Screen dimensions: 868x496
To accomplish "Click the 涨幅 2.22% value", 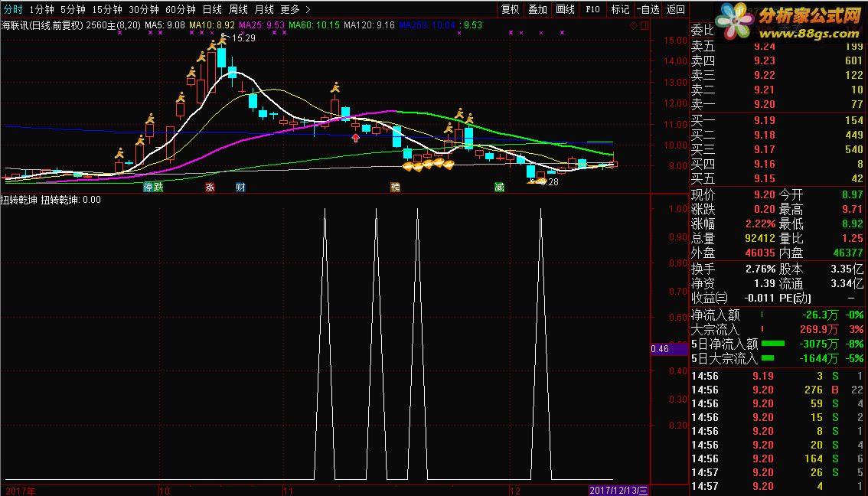I will (x=760, y=224).
